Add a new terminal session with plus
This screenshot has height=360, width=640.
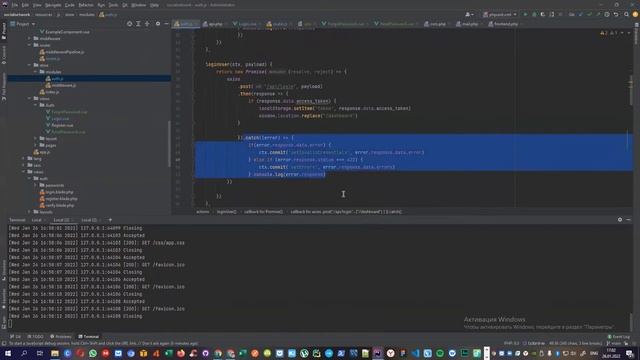pos(110,220)
